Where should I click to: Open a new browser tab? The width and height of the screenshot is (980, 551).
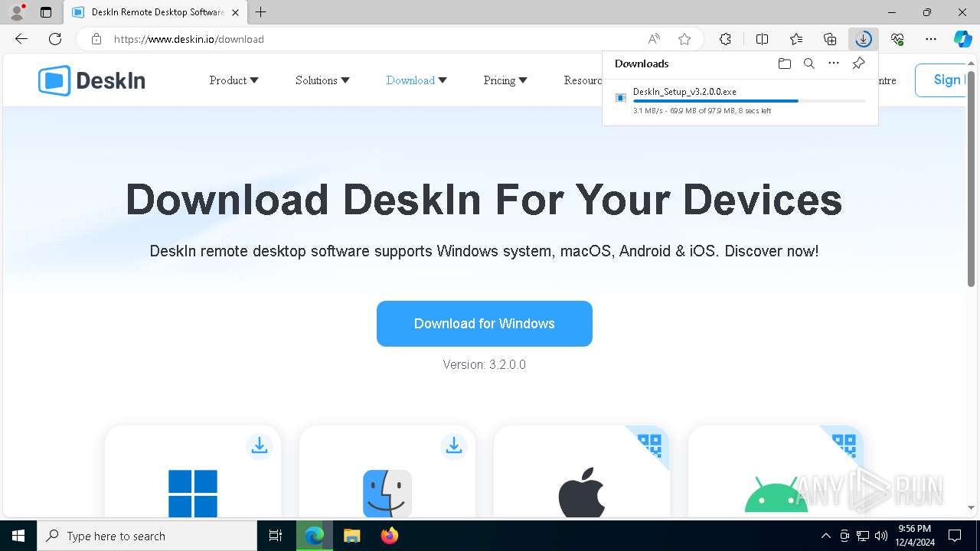[261, 12]
